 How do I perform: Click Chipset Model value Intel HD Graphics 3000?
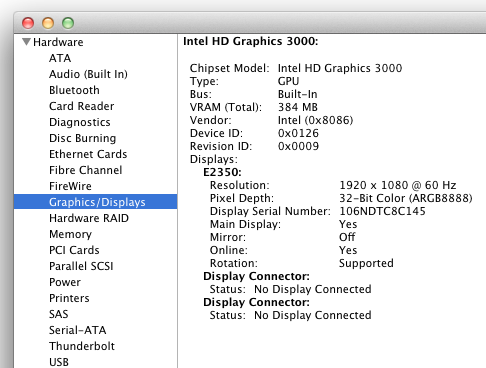click(x=340, y=68)
